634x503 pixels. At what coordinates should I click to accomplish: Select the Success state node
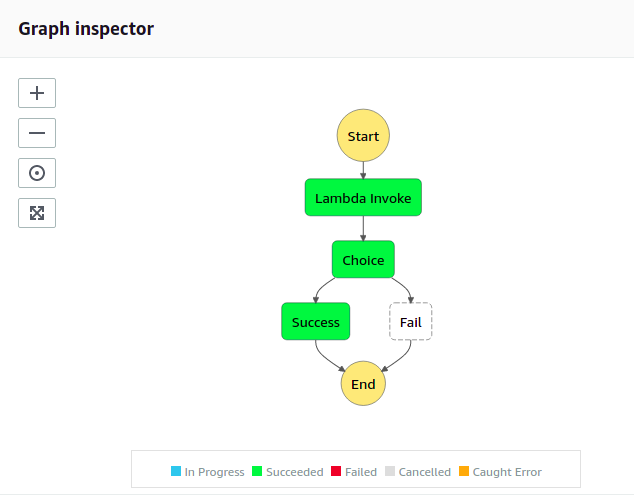tap(316, 322)
